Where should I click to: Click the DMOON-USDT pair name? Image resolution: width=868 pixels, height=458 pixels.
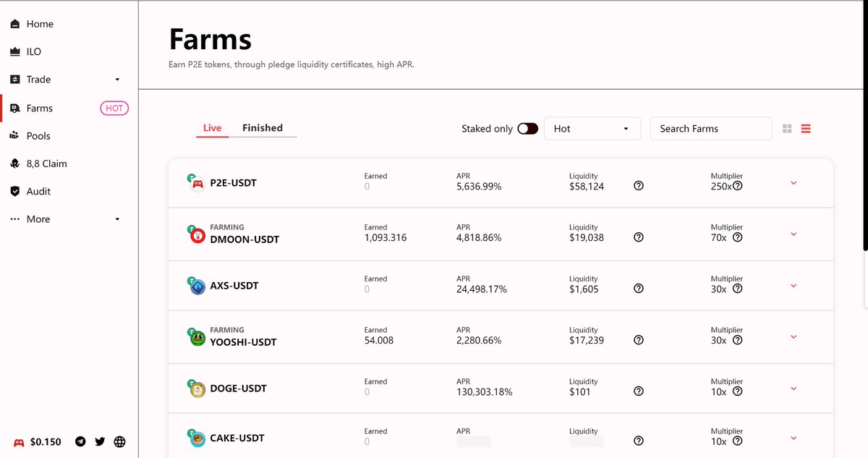click(x=244, y=239)
